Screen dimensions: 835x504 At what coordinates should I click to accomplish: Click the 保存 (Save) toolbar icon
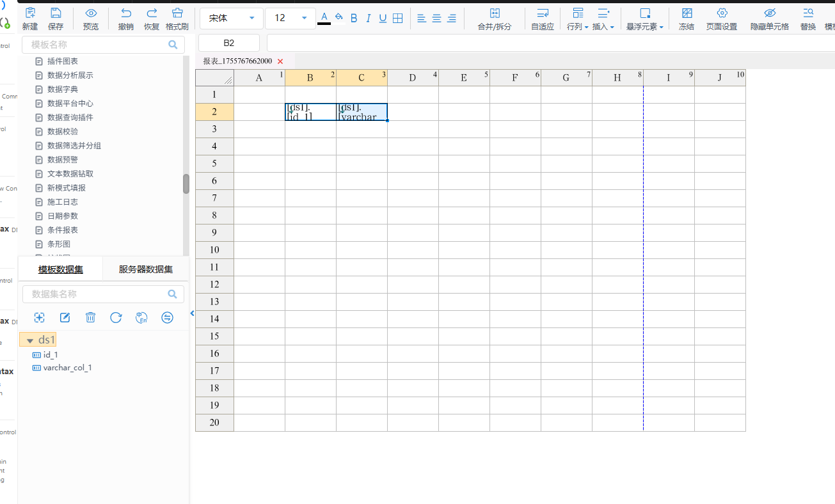[x=56, y=13]
